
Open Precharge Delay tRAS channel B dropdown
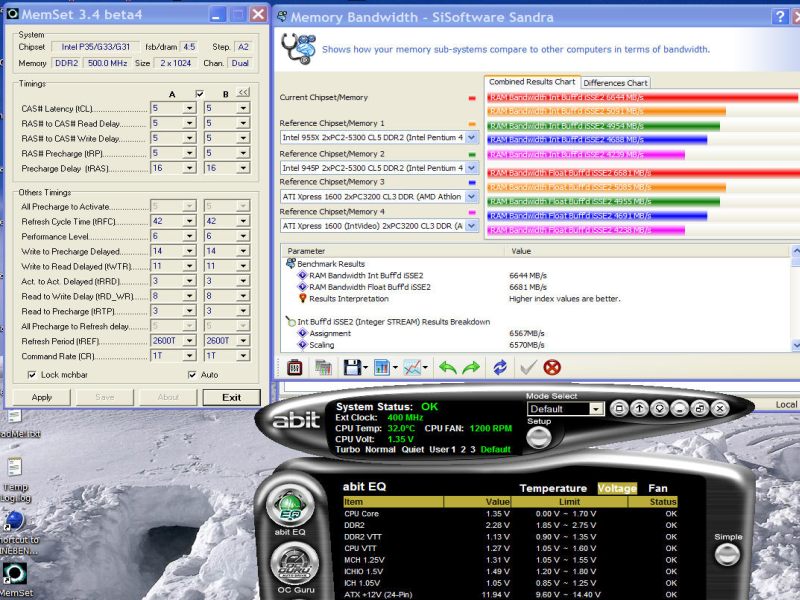click(243, 168)
